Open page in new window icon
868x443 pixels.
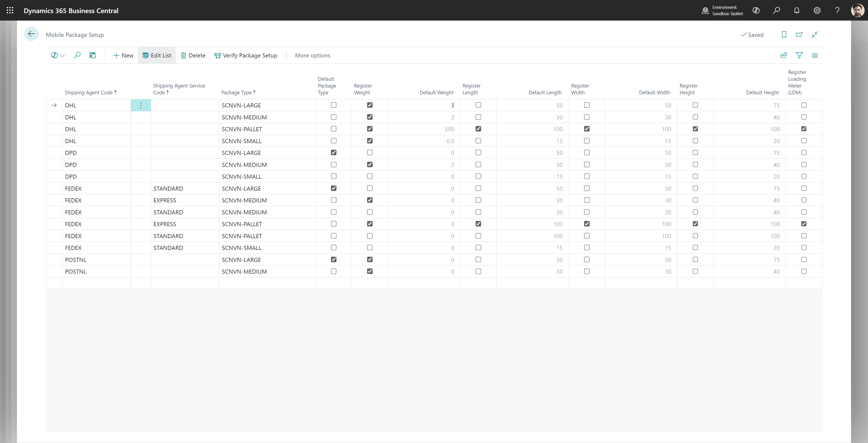(799, 35)
